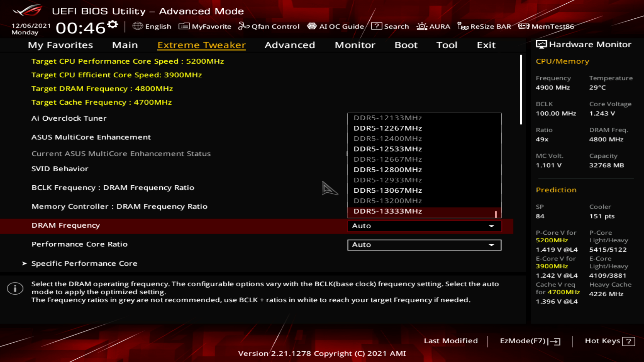Select DDR5-12800MHz from the list
The width and height of the screenshot is (644, 362).
[388, 170]
